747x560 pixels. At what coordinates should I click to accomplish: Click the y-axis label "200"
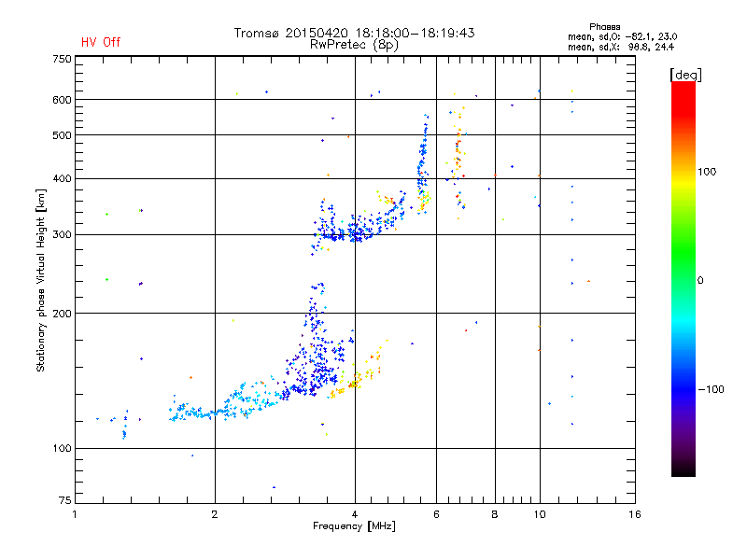[62, 314]
